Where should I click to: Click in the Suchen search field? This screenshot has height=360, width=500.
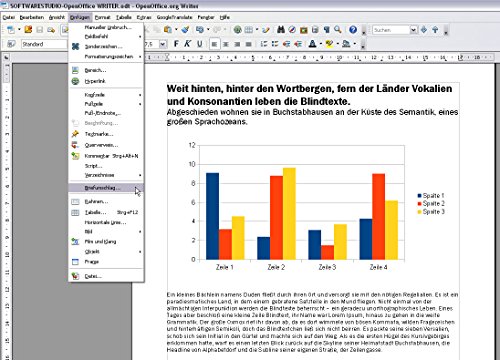tap(391, 30)
